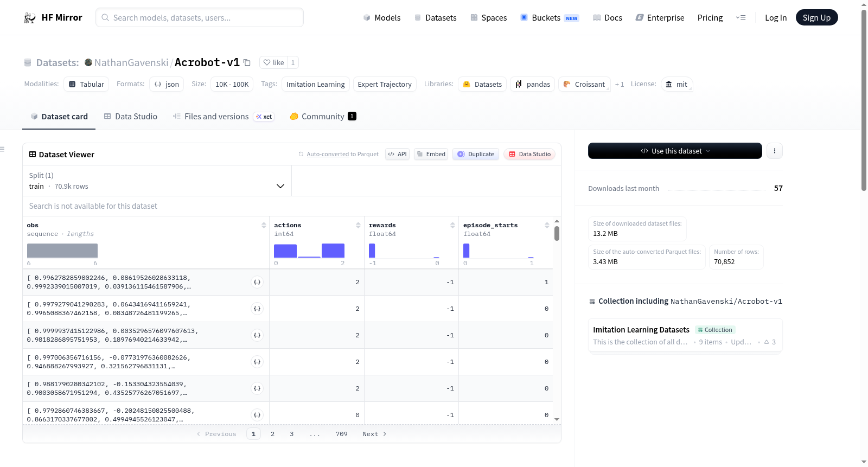
Task: Open Enterprise in the top navigation
Action: pos(660,18)
